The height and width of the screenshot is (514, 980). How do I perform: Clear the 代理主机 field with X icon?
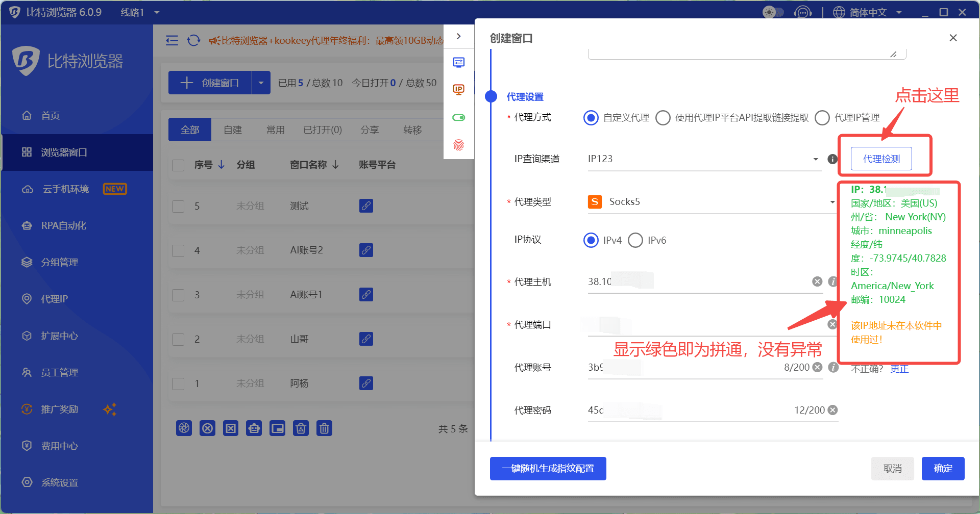tap(817, 281)
